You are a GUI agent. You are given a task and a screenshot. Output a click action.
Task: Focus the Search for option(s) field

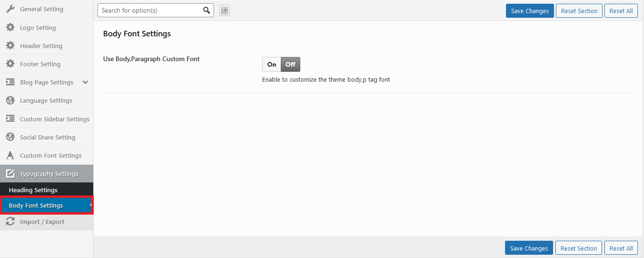(x=150, y=10)
